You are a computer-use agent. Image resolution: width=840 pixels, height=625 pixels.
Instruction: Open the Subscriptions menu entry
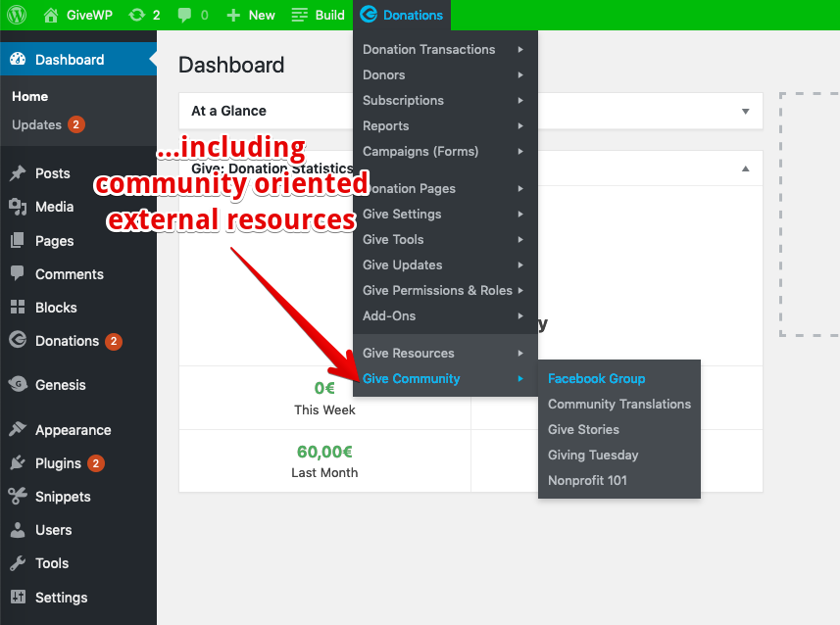click(445, 100)
